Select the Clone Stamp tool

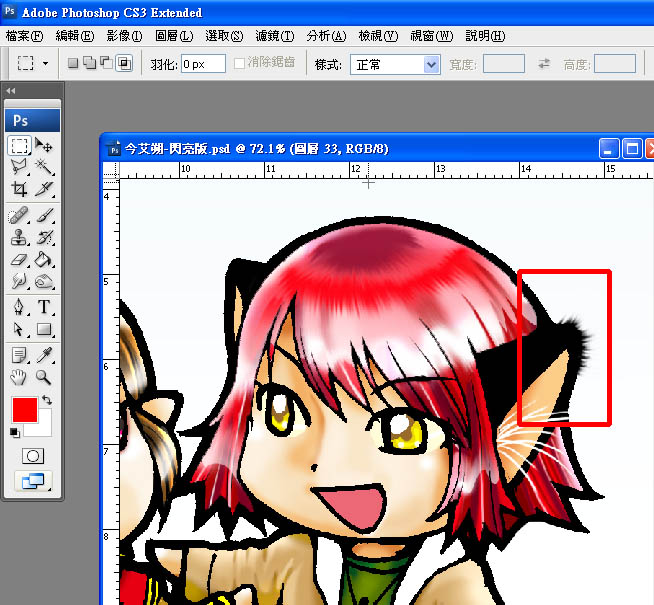point(19,238)
